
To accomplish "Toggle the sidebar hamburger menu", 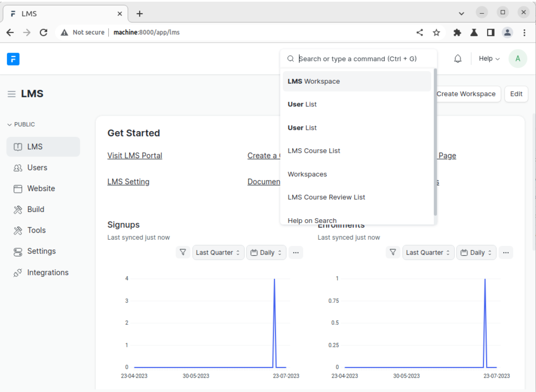I will click(x=11, y=94).
